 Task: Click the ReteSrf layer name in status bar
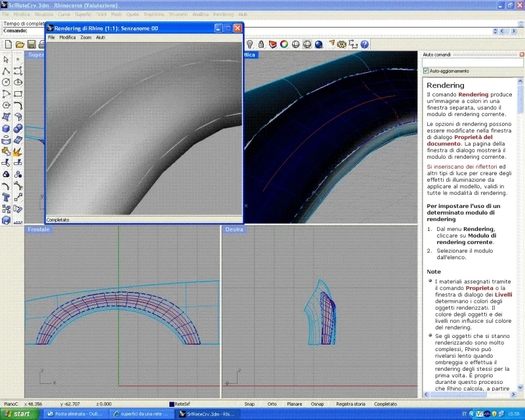tap(182, 404)
